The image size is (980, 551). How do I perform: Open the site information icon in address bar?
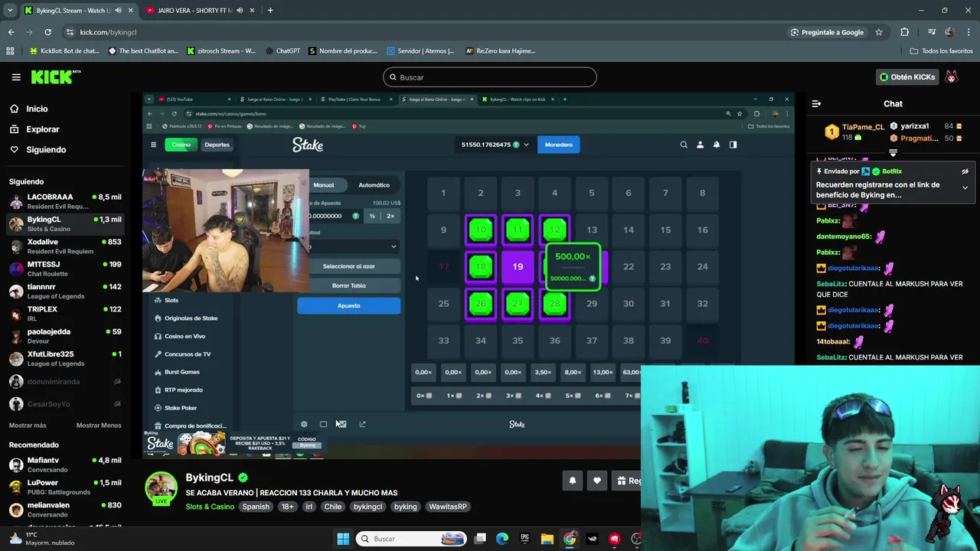coord(70,32)
